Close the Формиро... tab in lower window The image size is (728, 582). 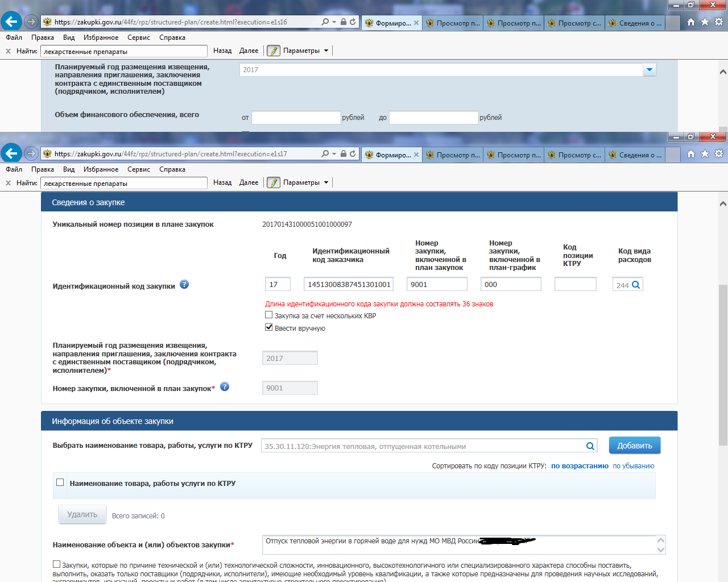416,155
